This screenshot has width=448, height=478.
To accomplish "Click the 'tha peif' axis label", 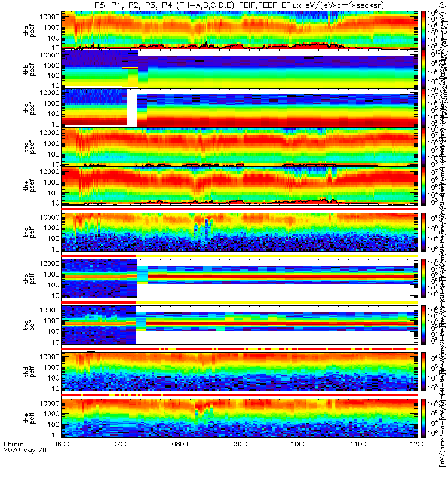I will tap(29, 232).
